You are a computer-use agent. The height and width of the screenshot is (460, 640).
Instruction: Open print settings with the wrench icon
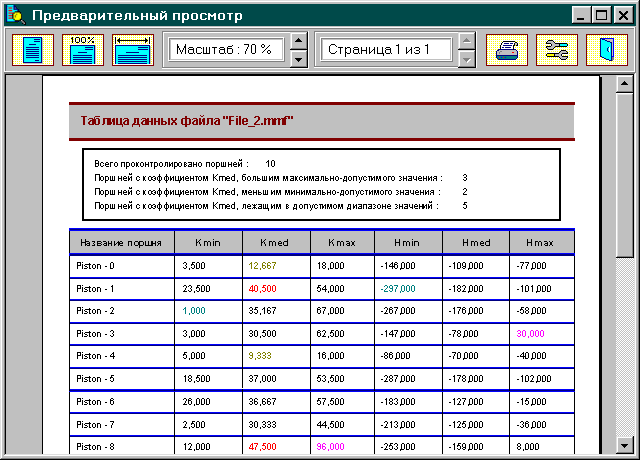coord(557,49)
